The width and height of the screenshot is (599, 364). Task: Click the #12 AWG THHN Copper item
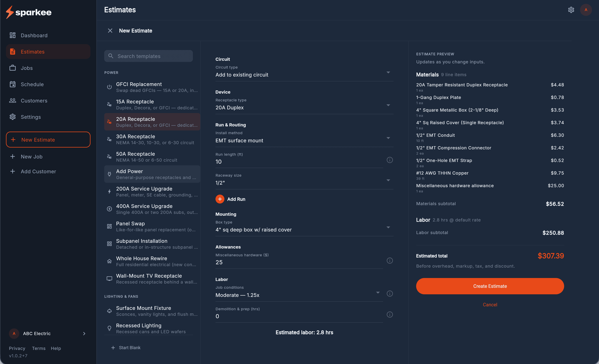pos(490,175)
